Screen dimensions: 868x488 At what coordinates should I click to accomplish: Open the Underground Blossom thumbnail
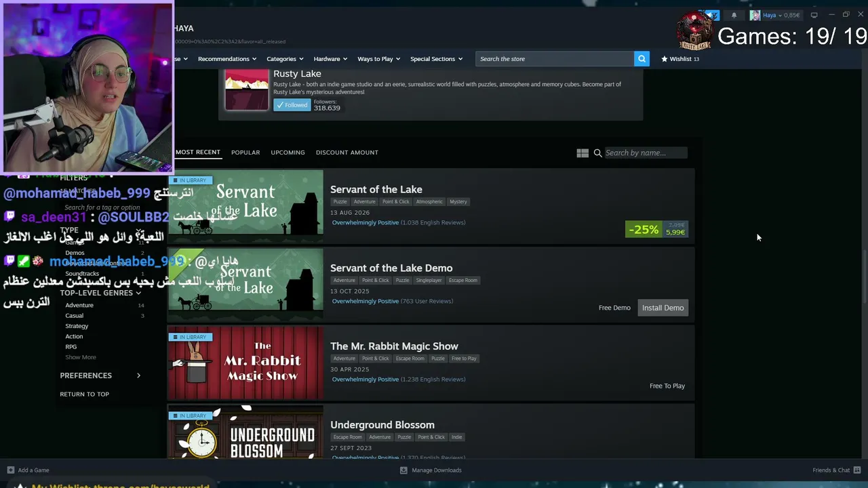pyautogui.click(x=245, y=432)
